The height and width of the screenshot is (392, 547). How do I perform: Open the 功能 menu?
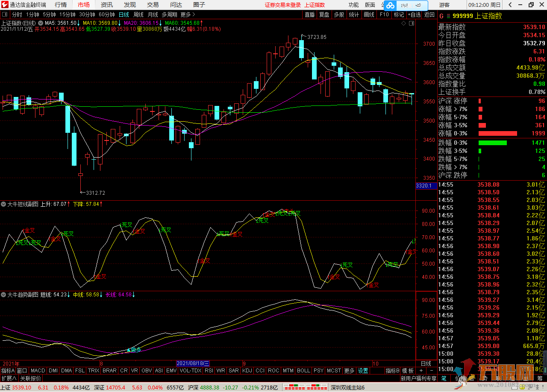[353, 5]
